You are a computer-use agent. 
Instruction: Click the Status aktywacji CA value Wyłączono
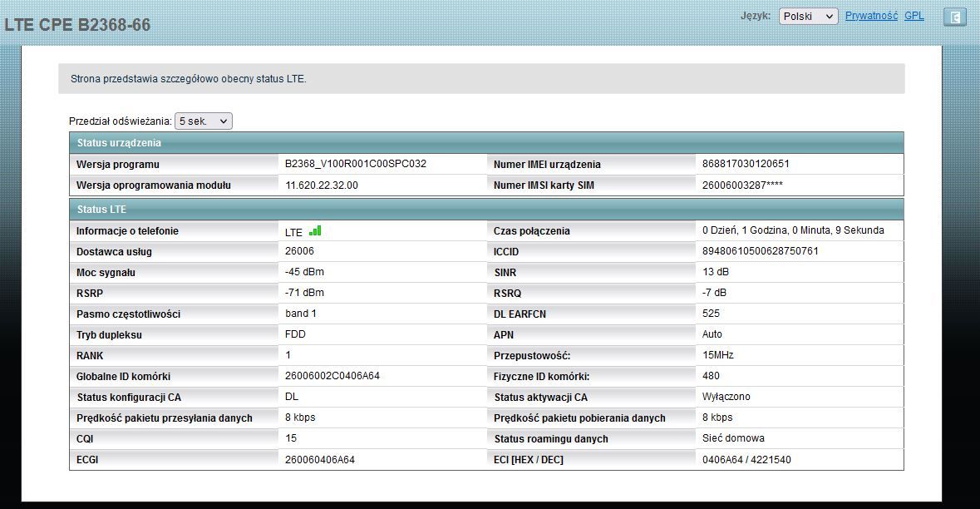click(x=726, y=397)
